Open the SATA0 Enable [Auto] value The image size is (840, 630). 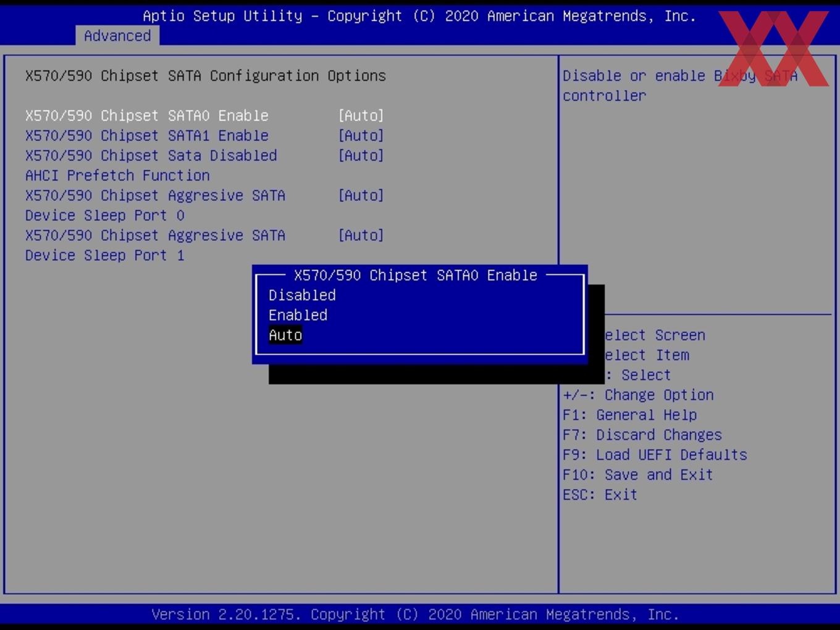pos(361,115)
